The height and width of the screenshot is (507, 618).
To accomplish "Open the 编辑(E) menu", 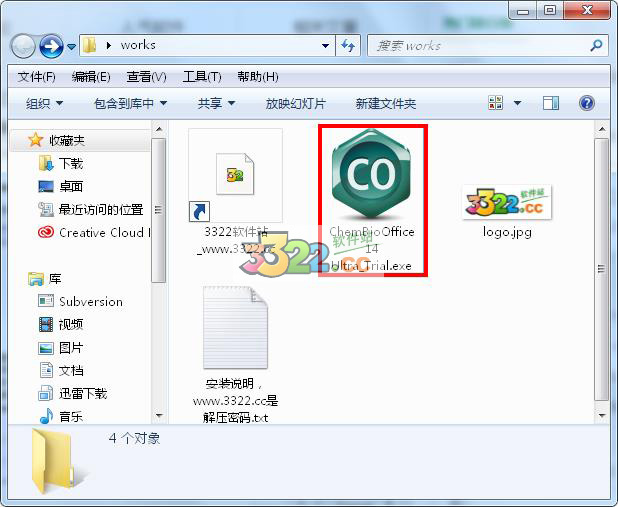I will point(91,76).
